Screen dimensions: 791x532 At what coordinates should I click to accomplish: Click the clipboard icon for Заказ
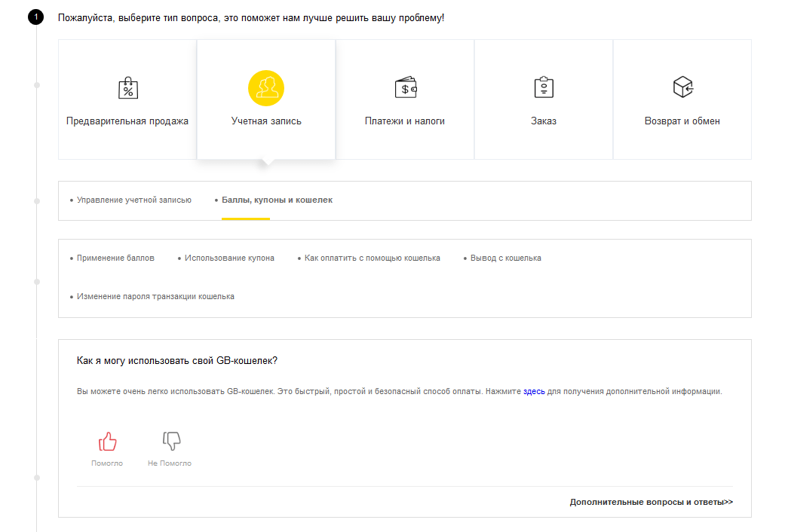544,87
